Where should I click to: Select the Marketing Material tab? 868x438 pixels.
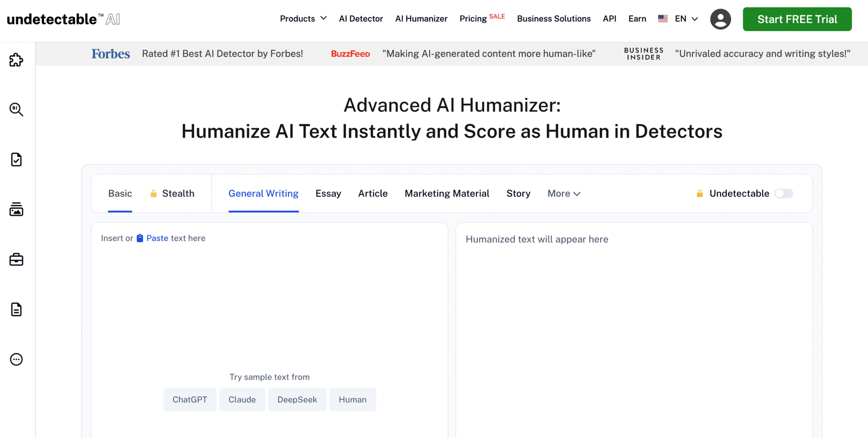coord(447,194)
